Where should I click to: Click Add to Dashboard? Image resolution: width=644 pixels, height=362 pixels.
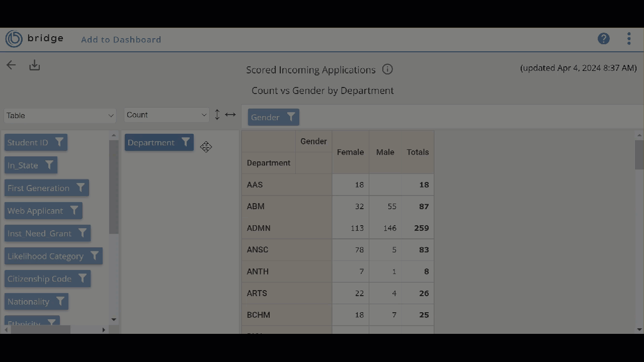point(121,40)
